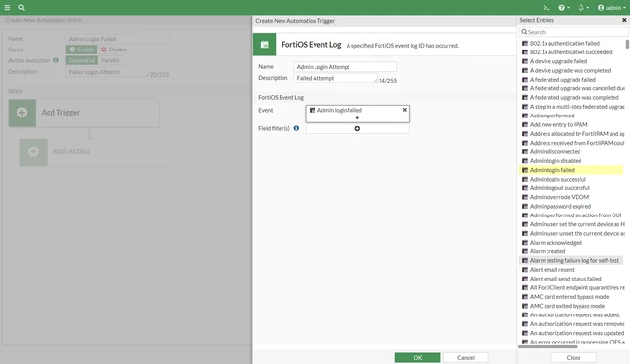This screenshot has width=630, height=364.
Task: Edit the trigger Description field
Action: 336,78
